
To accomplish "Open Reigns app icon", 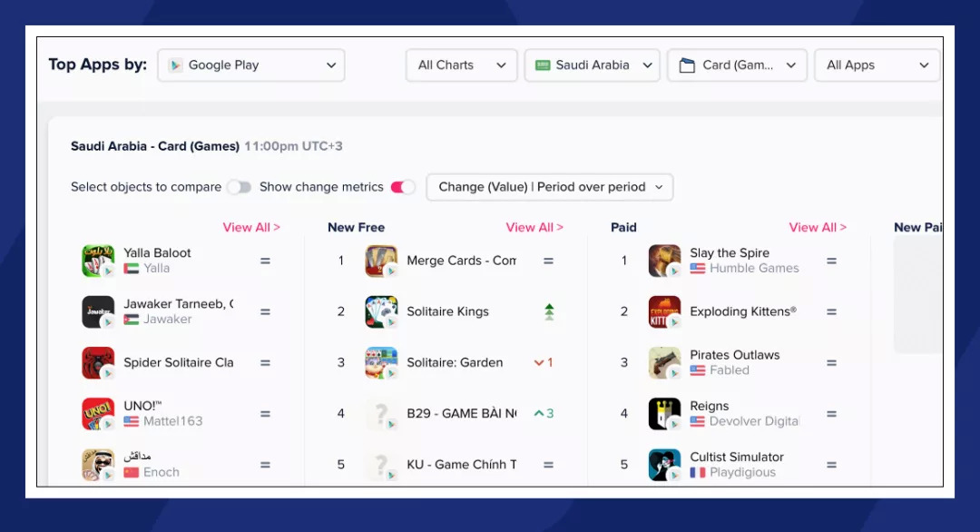I will coord(664,414).
